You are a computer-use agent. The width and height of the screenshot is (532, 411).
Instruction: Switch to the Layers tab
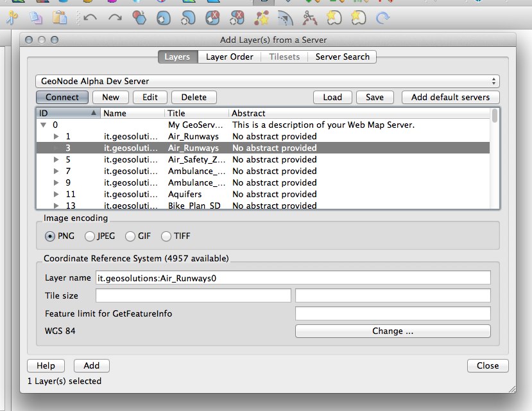pos(178,57)
